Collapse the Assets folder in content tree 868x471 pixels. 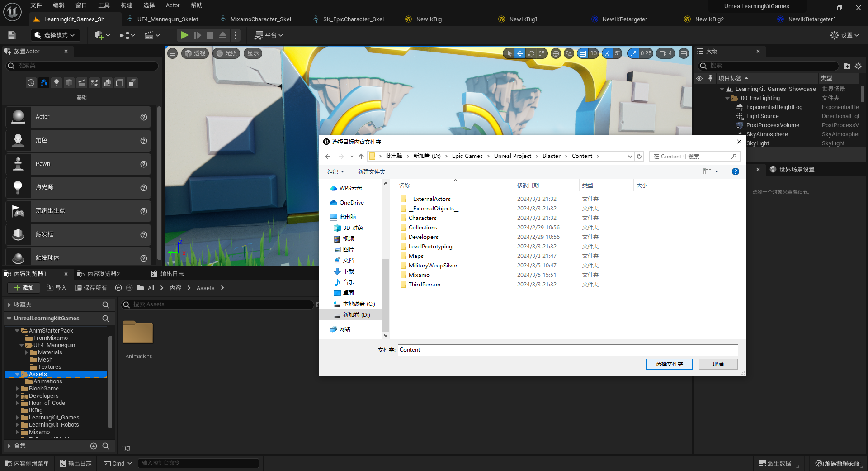[17, 374]
